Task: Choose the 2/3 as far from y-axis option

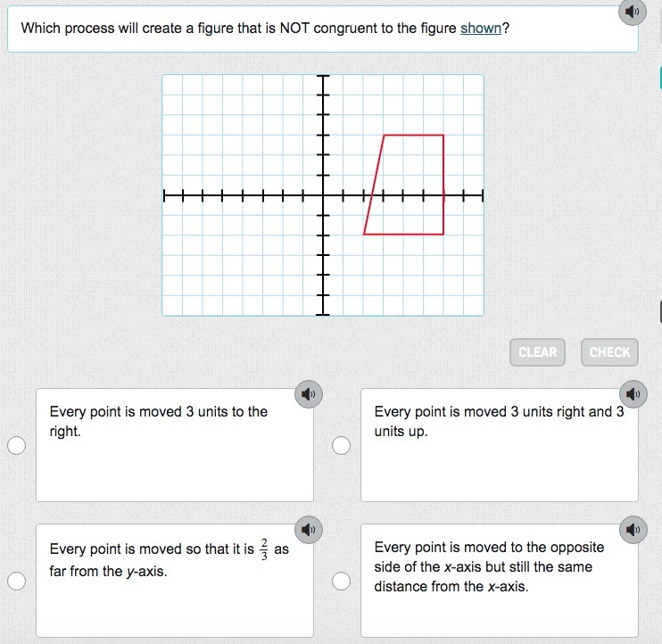Action: point(16,581)
